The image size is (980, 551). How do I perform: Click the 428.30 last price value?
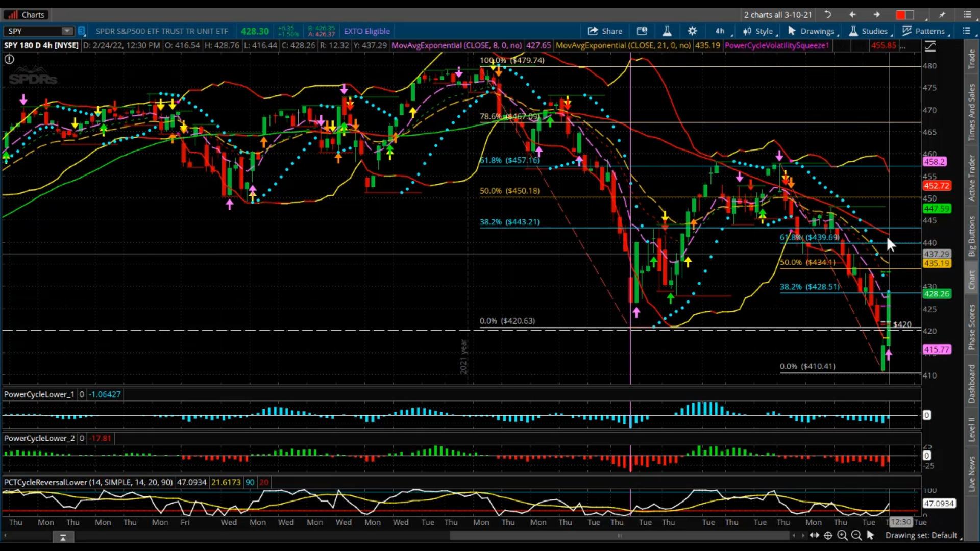point(255,31)
